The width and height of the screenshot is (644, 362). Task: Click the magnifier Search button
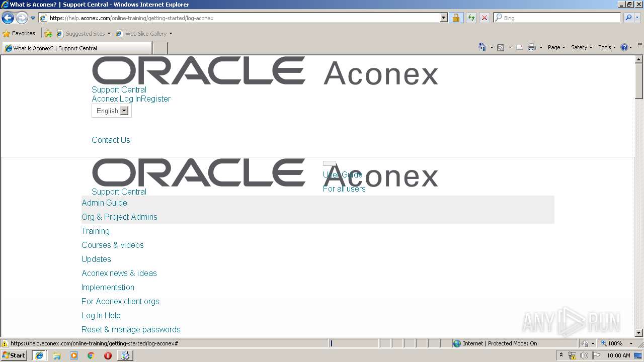tap(628, 18)
